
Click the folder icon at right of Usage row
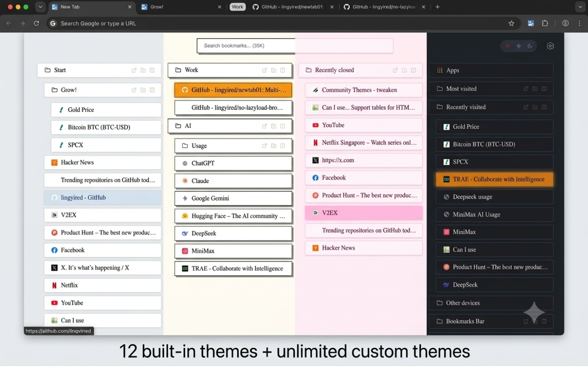[274, 146]
